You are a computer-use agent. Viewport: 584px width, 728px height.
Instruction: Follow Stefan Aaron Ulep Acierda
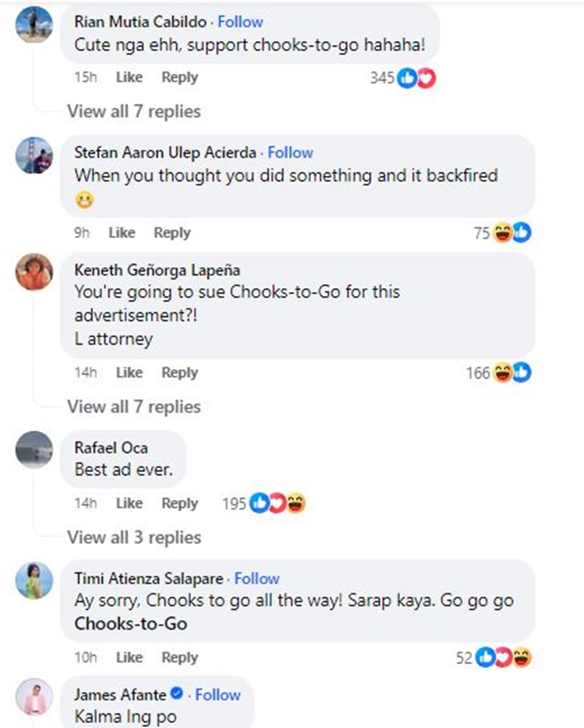point(290,153)
